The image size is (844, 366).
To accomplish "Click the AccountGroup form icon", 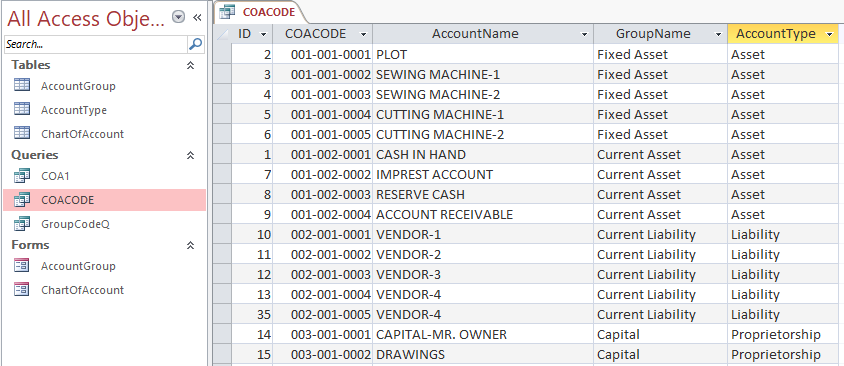I will point(22,265).
